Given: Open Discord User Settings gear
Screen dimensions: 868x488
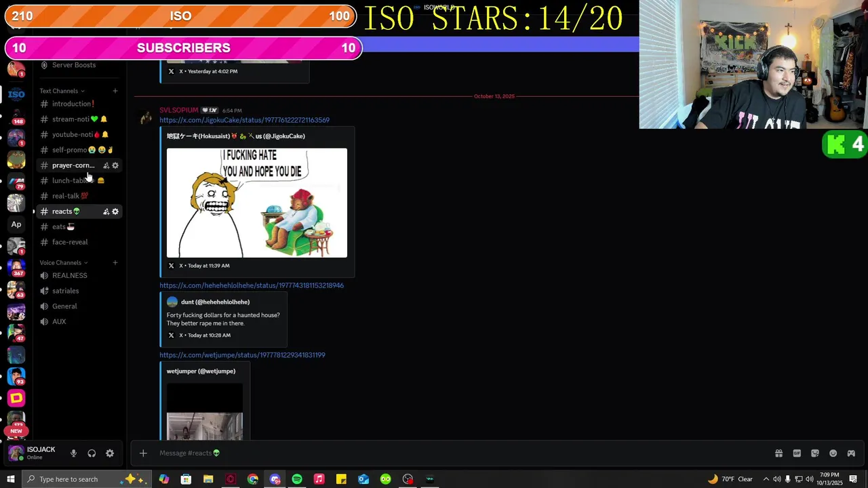Looking at the screenshot, I should pyautogui.click(x=110, y=453).
